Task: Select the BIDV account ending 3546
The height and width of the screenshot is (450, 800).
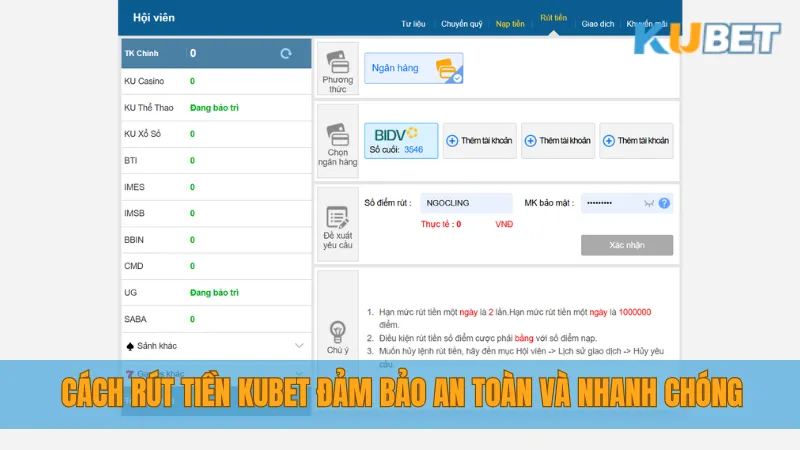Action: click(401, 140)
